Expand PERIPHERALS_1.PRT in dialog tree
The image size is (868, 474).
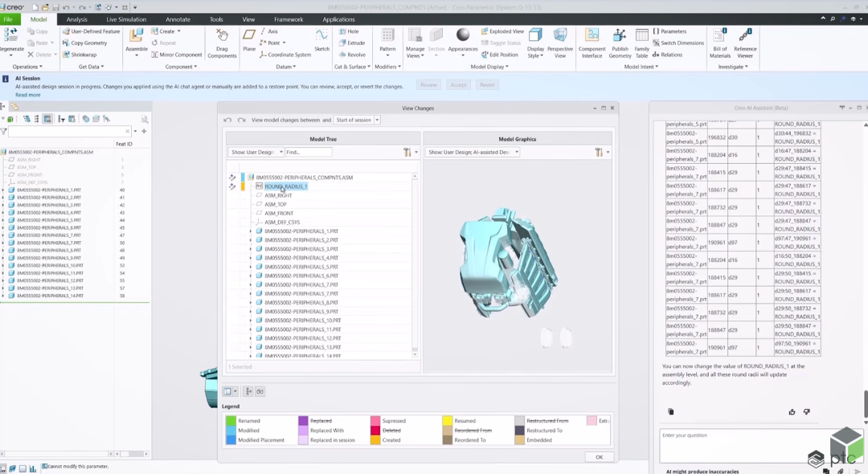250,231
